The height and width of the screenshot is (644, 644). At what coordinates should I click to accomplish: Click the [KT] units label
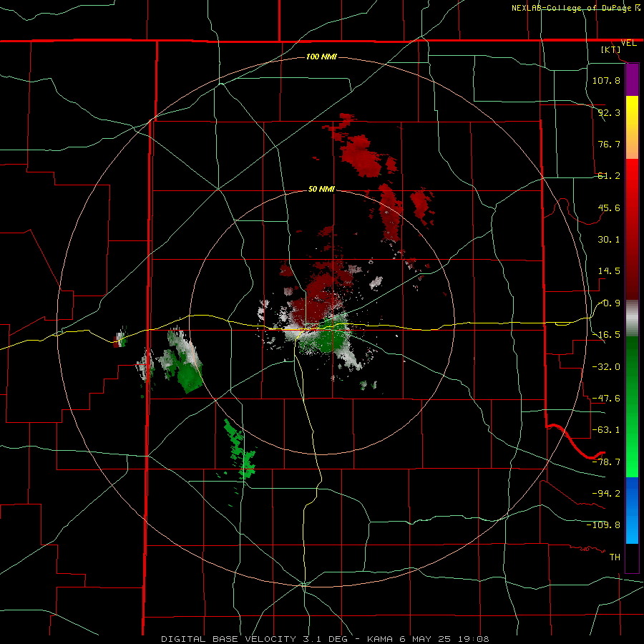pyautogui.click(x=611, y=49)
